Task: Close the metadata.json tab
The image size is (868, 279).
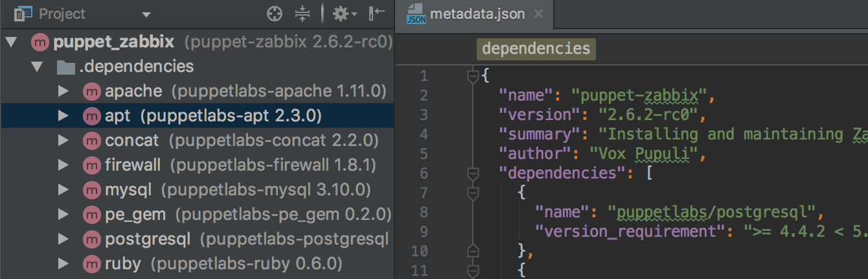Action: 539,14
